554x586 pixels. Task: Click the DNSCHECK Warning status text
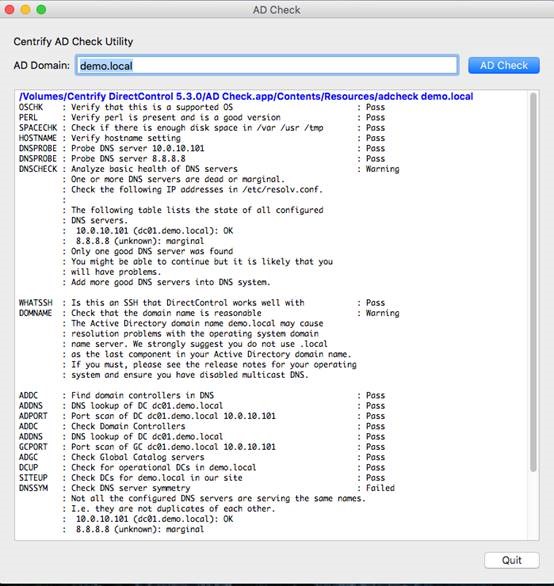pyautogui.click(x=382, y=169)
